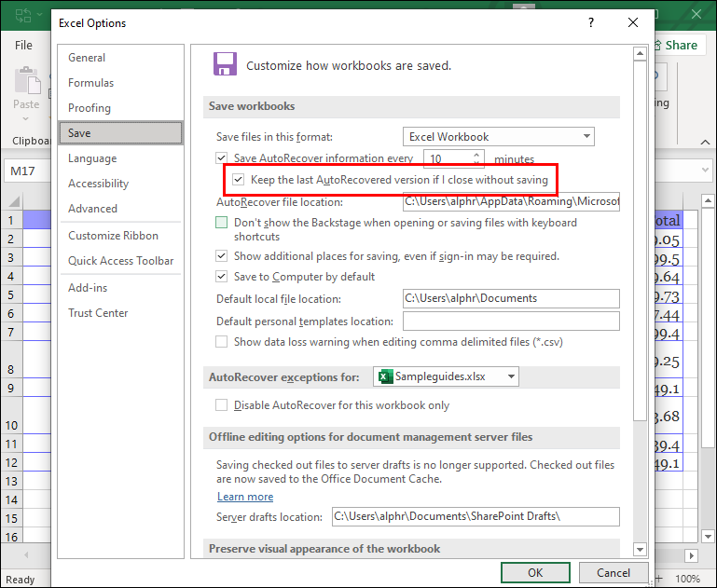
Task: Close the Excel Options dialog
Action: point(633,23)
